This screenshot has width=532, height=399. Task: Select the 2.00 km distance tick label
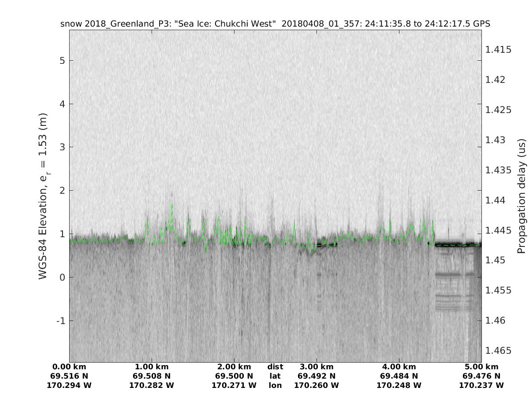[234, 367]
